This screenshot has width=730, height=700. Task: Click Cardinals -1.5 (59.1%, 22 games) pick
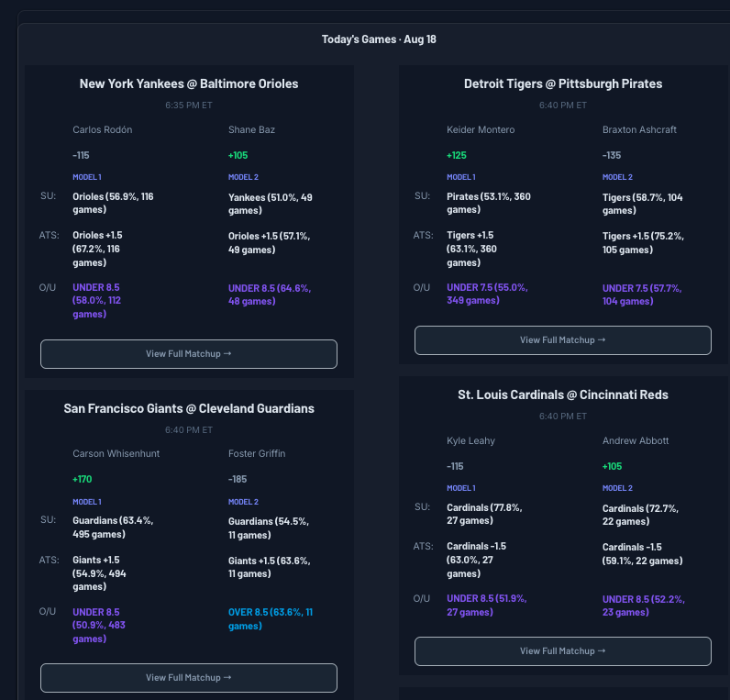643,554
